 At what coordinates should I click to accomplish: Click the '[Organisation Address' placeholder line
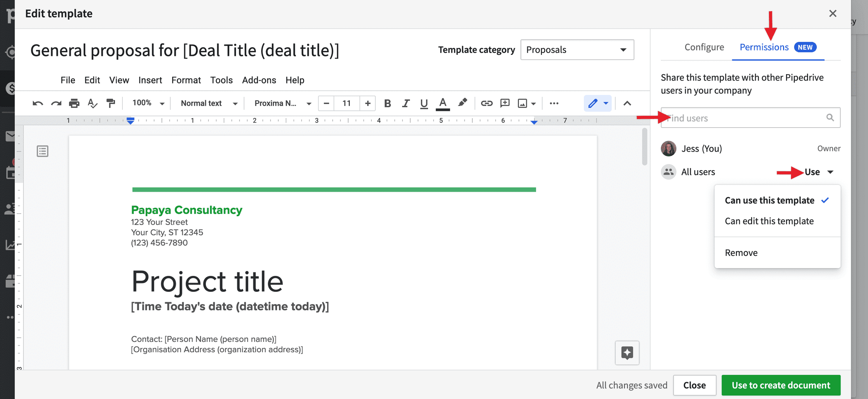(x=217, y=349)
